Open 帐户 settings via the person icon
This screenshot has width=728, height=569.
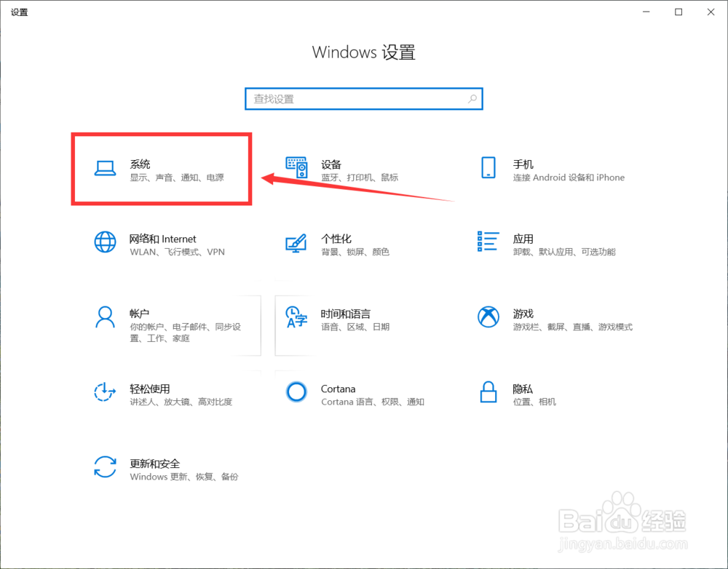tap(105, 317)
